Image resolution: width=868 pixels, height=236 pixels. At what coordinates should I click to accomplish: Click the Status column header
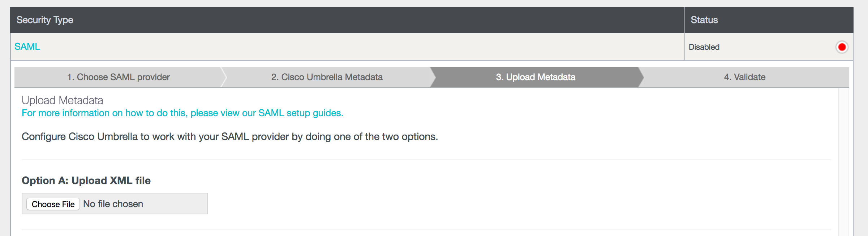(x=704, y=20)
